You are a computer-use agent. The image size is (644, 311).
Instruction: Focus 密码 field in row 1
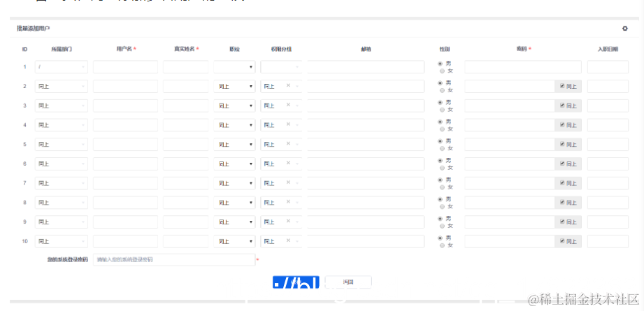click(523, 67)
